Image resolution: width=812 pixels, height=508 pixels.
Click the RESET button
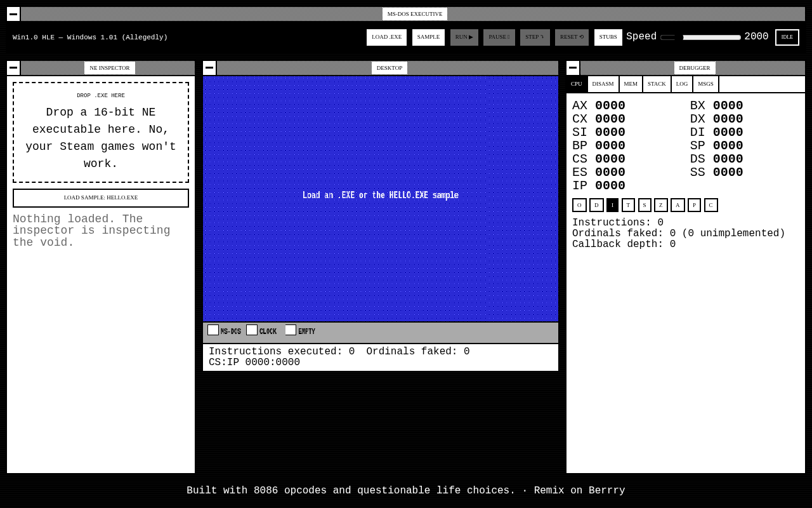point(572,37)
